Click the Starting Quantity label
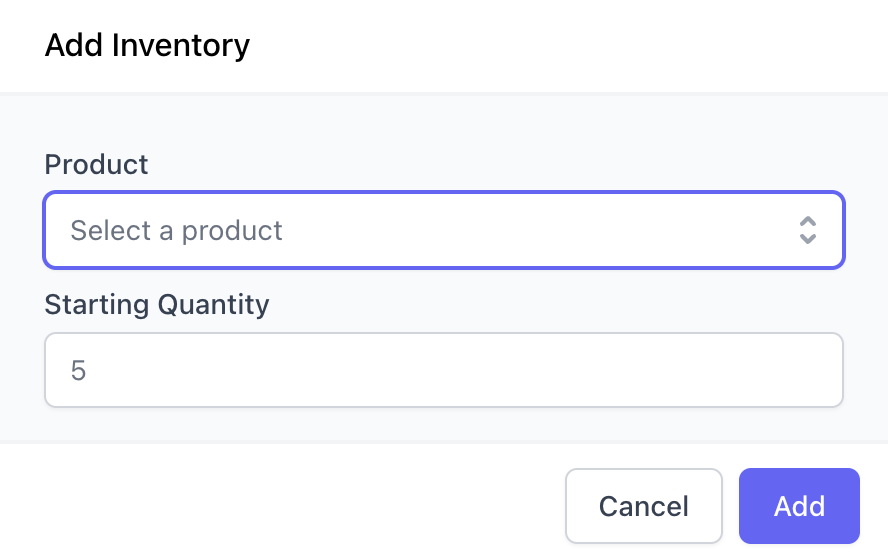The image size is (888, 560). (x=157, y=304)
